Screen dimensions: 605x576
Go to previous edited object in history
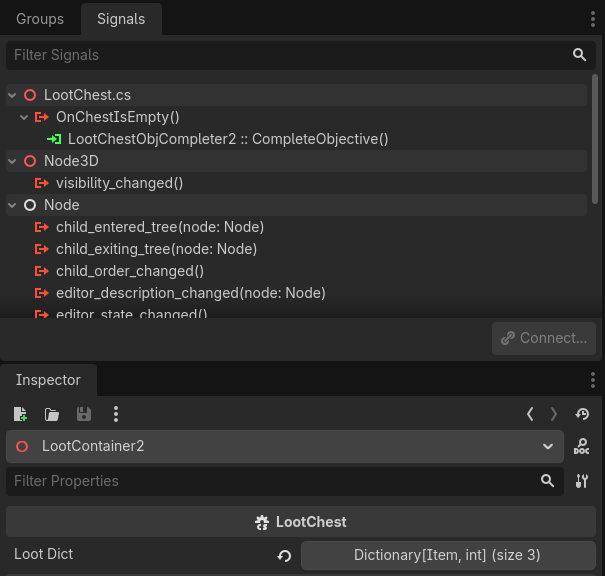[530, 414]
